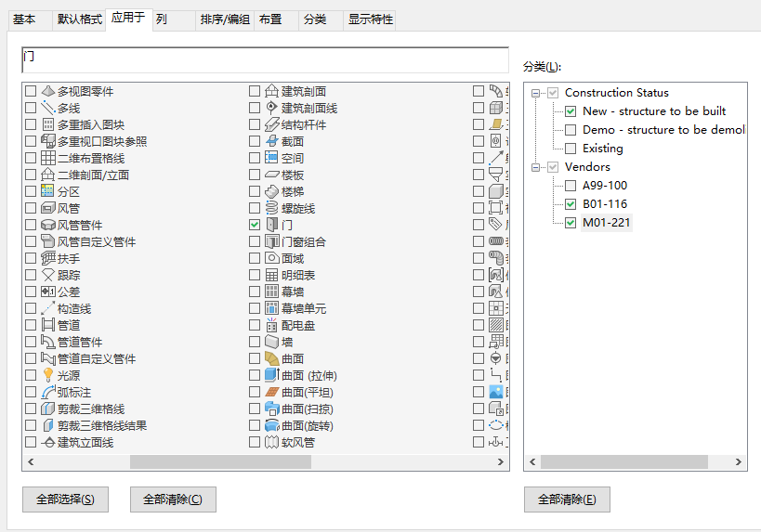
Task: Check the 风管自定义管件 checkbox
Action: pos(31,241)
